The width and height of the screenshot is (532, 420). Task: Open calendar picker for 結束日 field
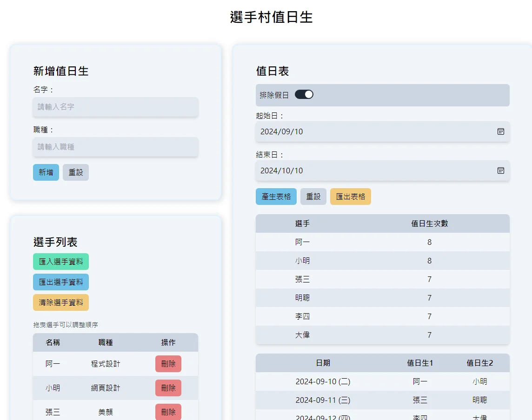pyautogui.click(x=500, y=171)
